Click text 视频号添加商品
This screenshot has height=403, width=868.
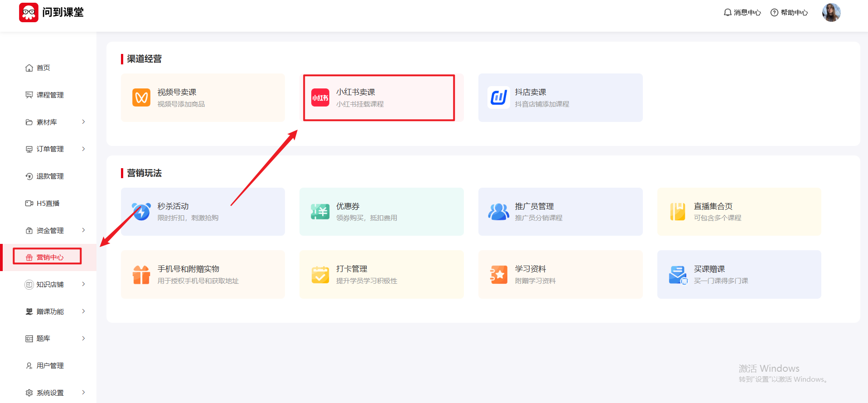click(x=181, y=104)
